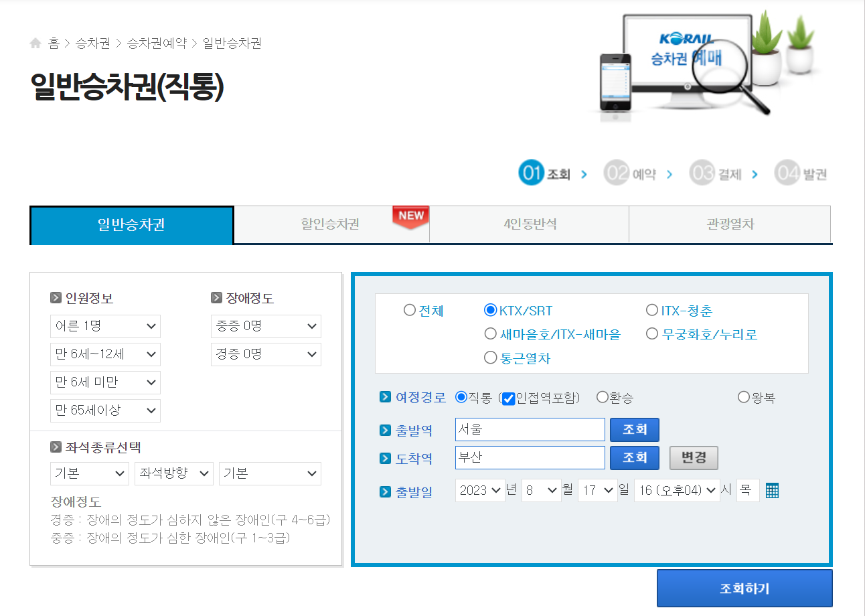This screenshot has width=865, height=616.
Task: Click the home icon in the breadcrumb
Action: [x=35, y=42]
